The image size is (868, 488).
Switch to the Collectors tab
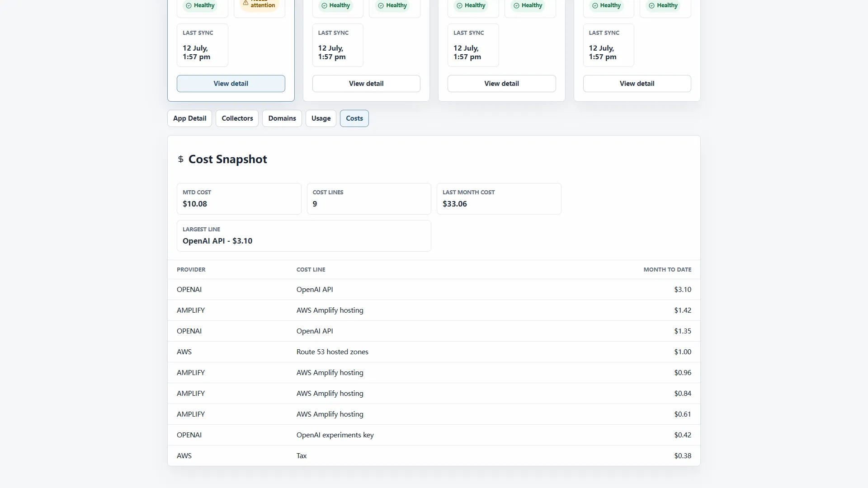coord(237,118)
